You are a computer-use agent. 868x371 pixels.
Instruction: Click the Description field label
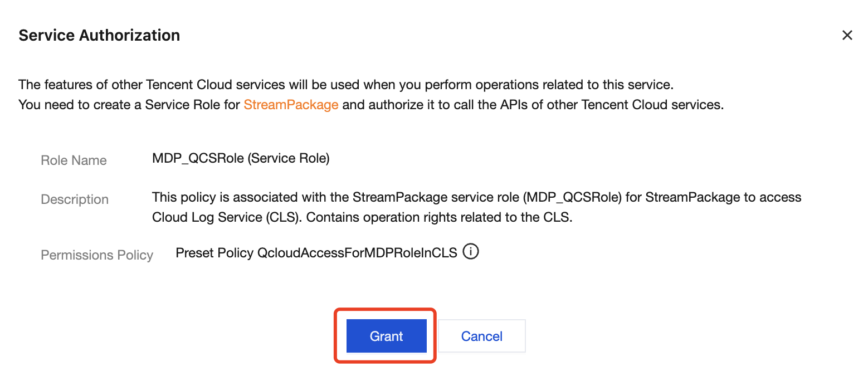click(75, 199)
